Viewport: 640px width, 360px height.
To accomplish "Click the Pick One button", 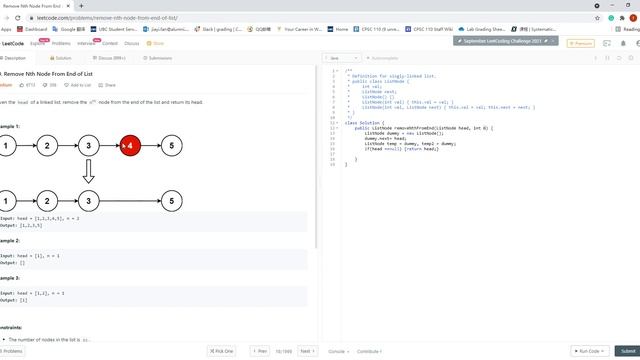I will click(222, 351).
